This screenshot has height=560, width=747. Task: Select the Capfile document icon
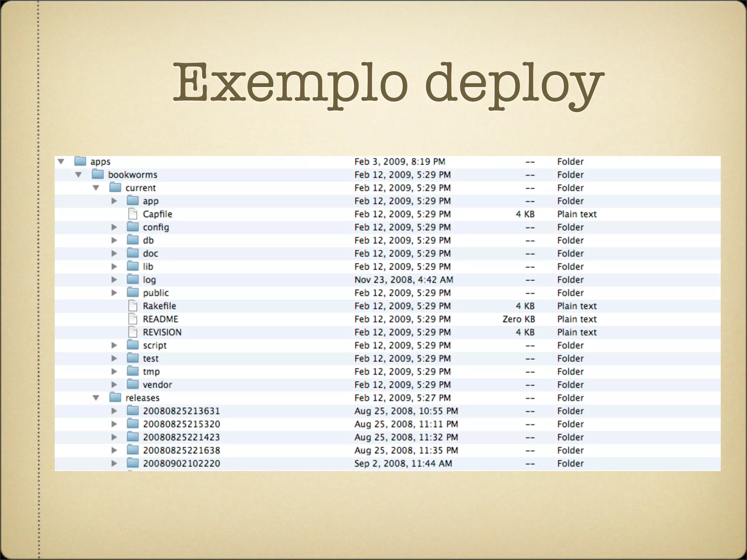tap(133, 214)
